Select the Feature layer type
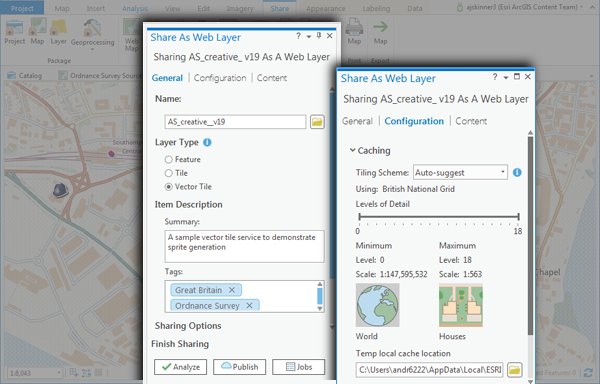Viewport: 600px width, 384px height. click(x=168, y=159)
